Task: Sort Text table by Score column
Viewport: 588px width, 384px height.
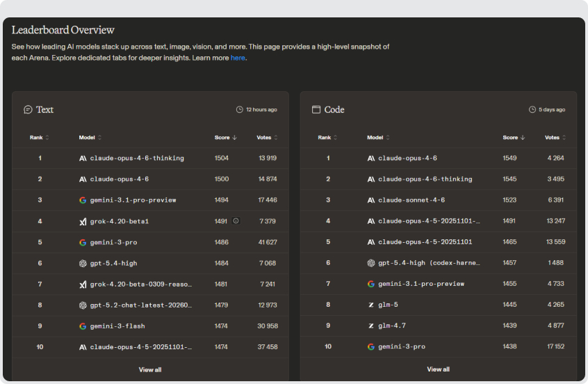Action: (x=226, y=137)
